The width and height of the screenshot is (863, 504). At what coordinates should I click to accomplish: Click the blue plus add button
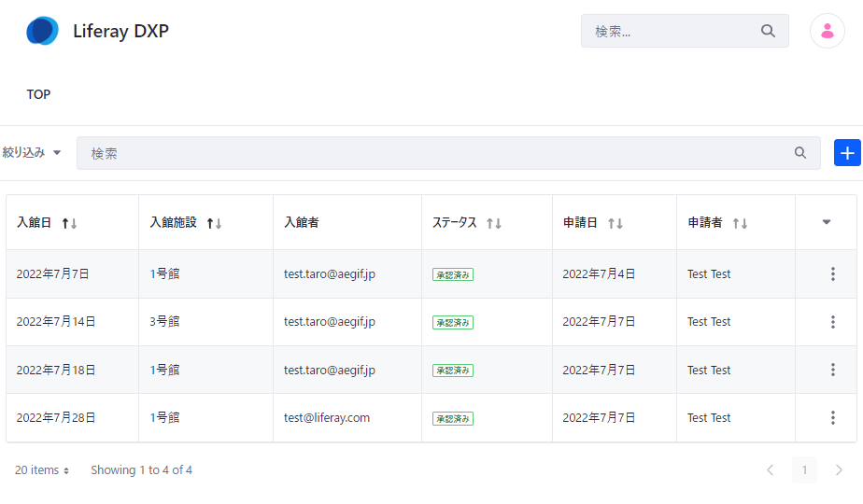tap(847, 153)
